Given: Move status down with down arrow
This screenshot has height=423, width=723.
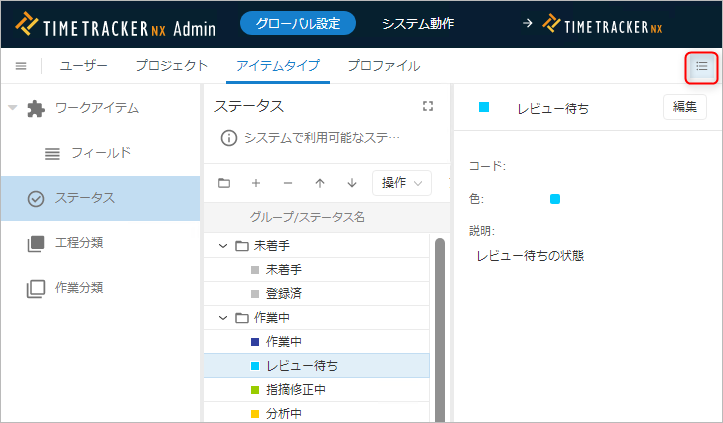Looking at the screenshot, I should coord(352,183).
